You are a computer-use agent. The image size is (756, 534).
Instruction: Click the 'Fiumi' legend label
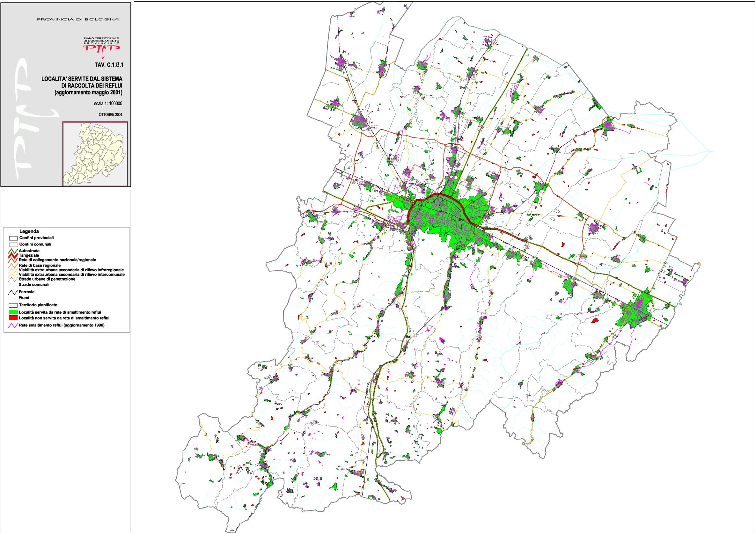click(24, 298)
